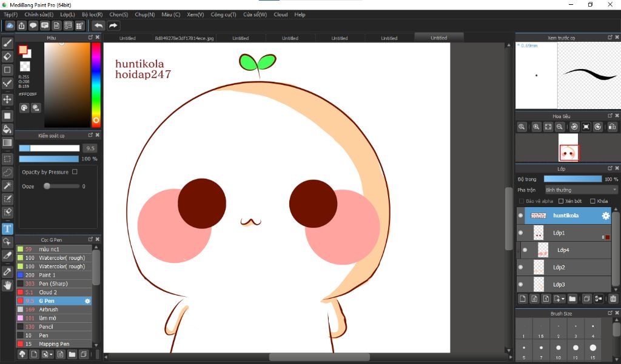
Task: Open the color palette icon in the Màu panel
Action: click(24, 108)
